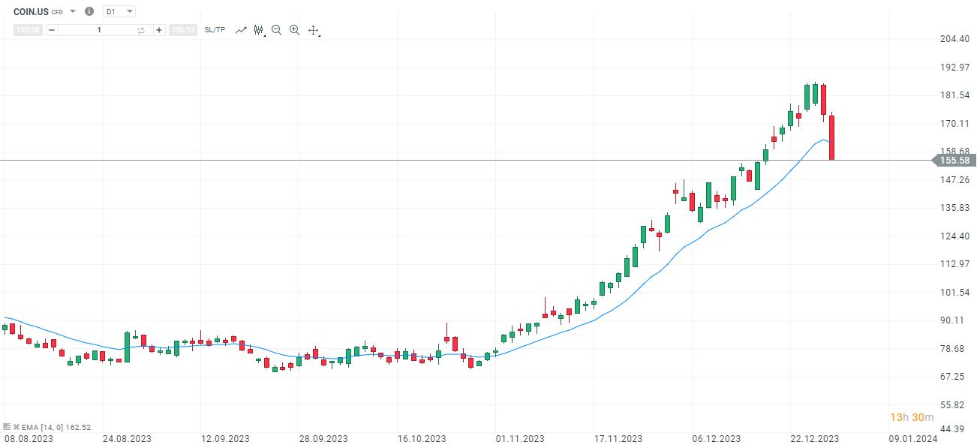Expand the COIN.US symbol dropdown arrow

pyautogui.click(x=73, y=11)
